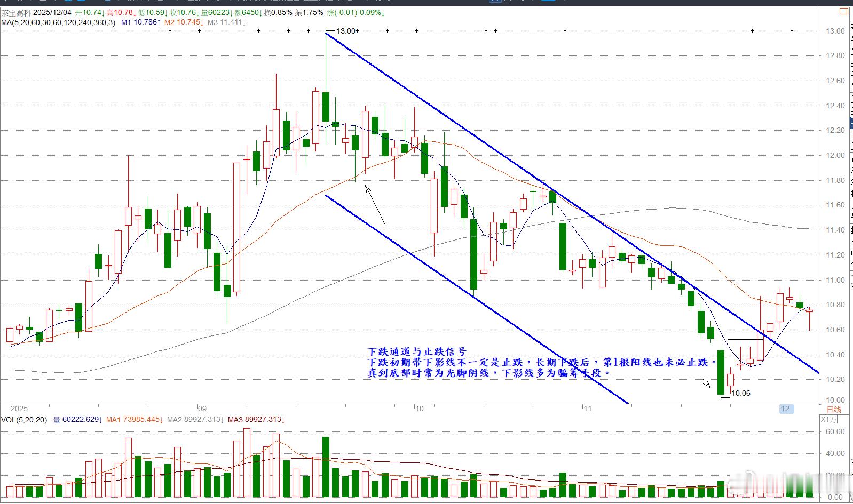This screenshot has height=504, width=853.
Task: Select the 日线 daily period label
Action: coord(834,410)
